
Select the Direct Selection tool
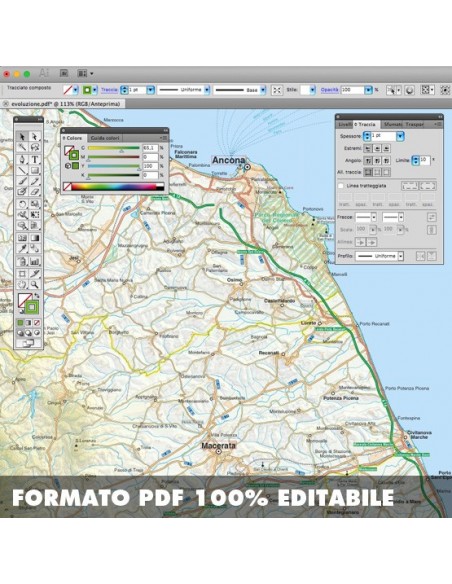tap(35, 137)
